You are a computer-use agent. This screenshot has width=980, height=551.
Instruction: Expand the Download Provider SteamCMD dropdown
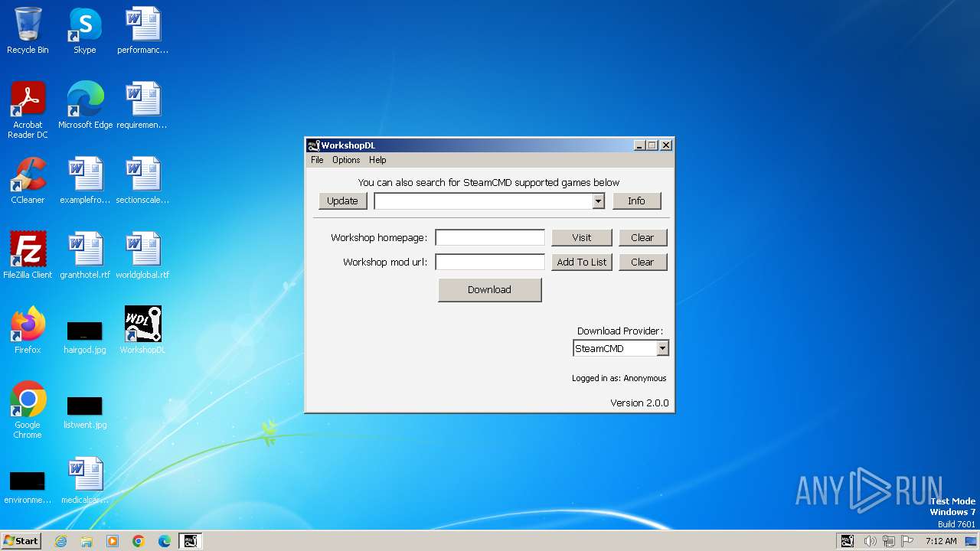[x=662, y=348]
